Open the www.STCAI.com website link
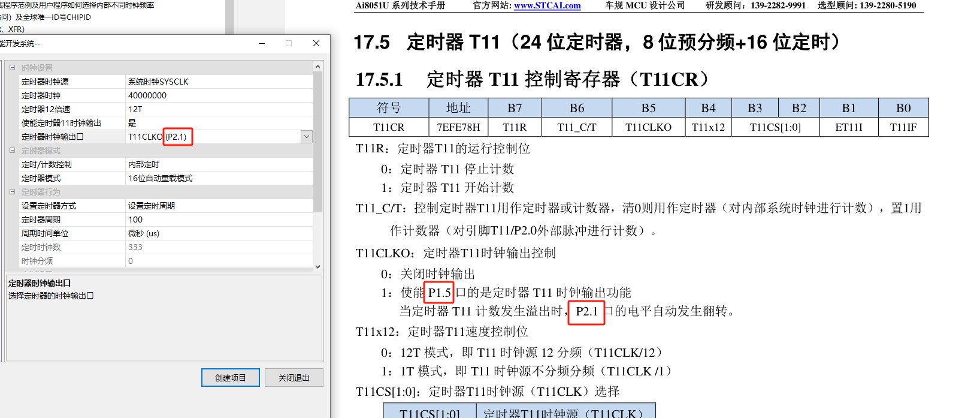 548,5
